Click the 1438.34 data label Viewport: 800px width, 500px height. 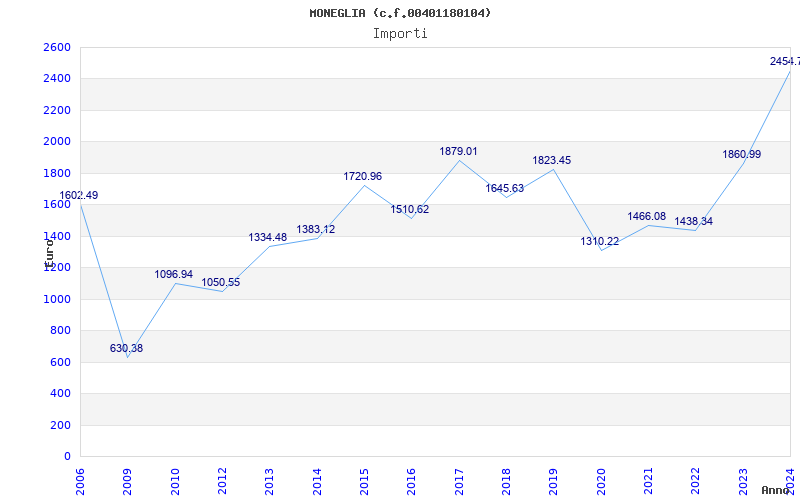tap(693, 221)
